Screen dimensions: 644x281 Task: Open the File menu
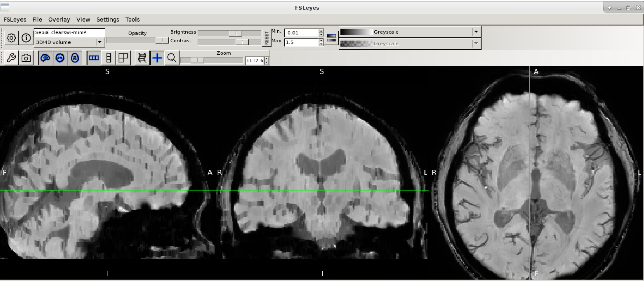click(x=37, y=19)
